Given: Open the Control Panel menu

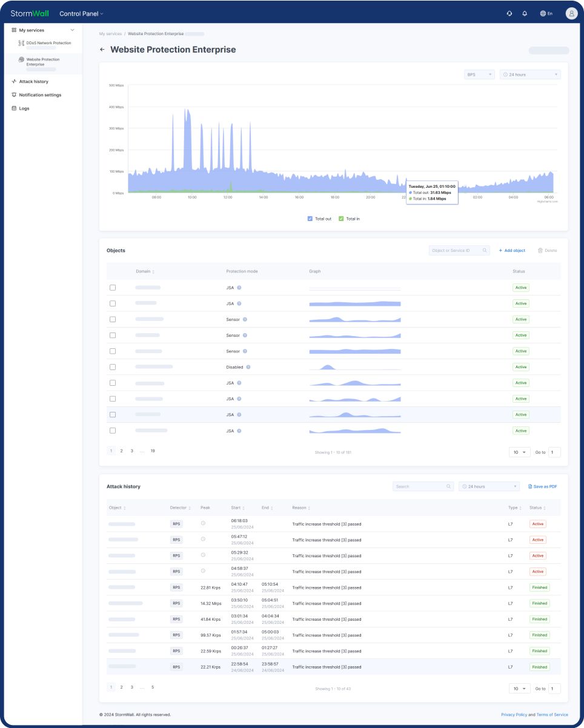Looking at the screenshot, I should point(80,12).
